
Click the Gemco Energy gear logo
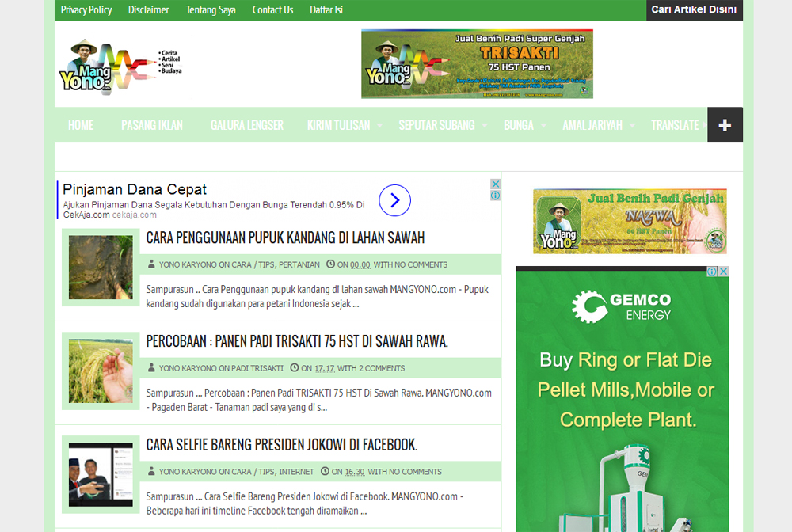point(589,306)
